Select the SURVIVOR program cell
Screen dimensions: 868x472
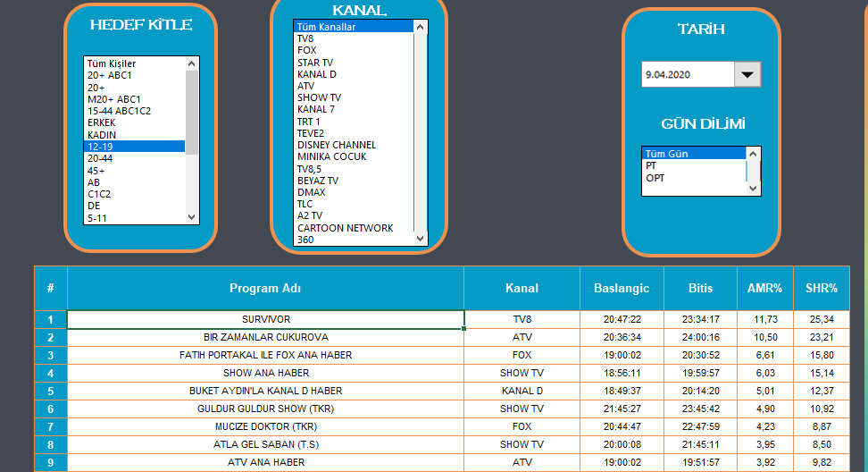coord(265,319)
